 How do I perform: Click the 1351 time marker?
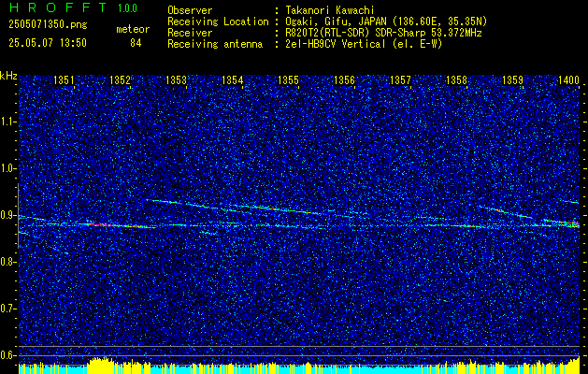(64, 79)
